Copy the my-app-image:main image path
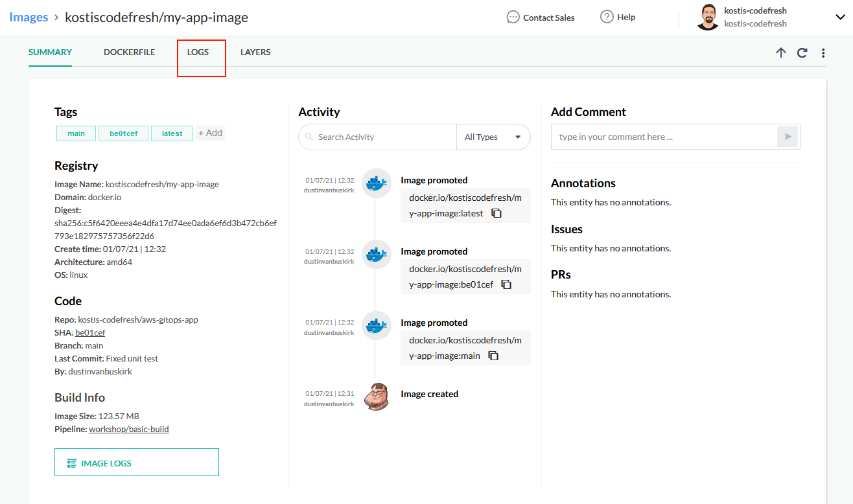Screen dimensions: 853x504 click(493, 356)
